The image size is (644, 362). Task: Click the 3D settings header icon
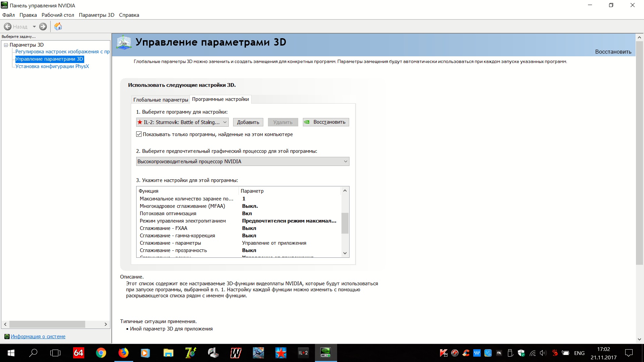(124, 43)
